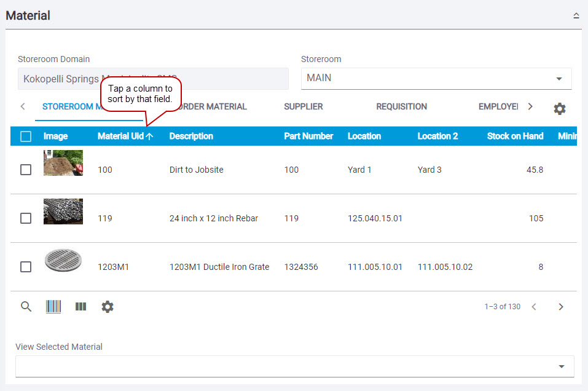Screen dimensions: 588x391
Task: Sort by the Stock on Hand column
Action: 515,136
